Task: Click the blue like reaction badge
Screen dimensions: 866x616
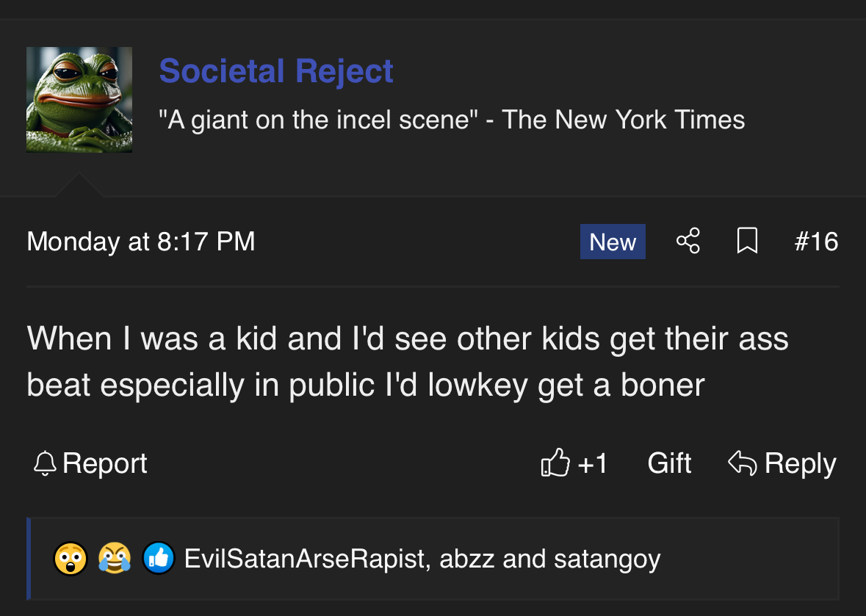Action: tap(158, 559)
